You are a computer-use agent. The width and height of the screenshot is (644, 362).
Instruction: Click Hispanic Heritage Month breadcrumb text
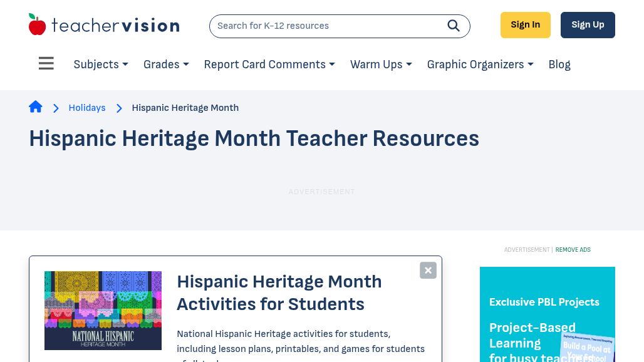click(185, 108)
